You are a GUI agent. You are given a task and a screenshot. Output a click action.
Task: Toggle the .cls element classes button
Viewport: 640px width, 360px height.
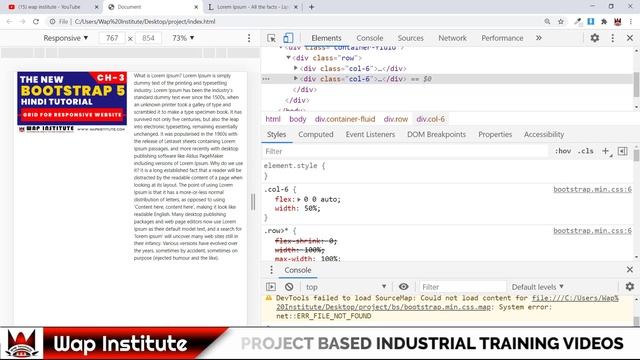tap(586, 151)
